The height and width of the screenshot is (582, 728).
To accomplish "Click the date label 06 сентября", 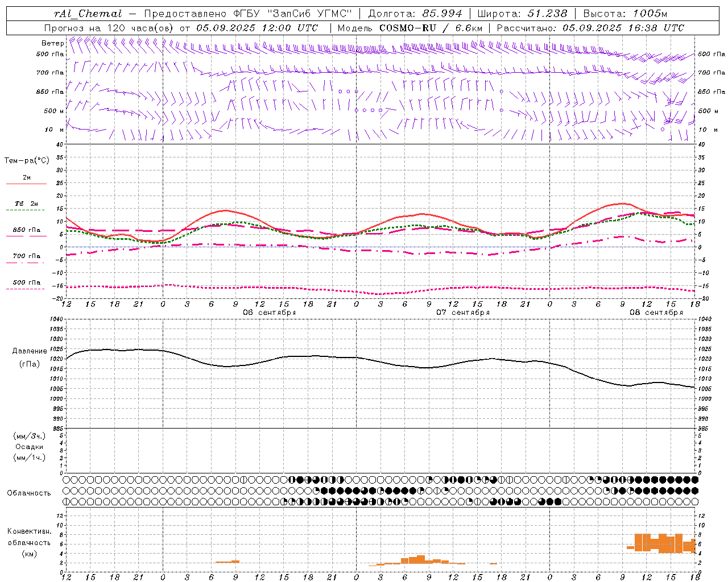I will (270, 313).
